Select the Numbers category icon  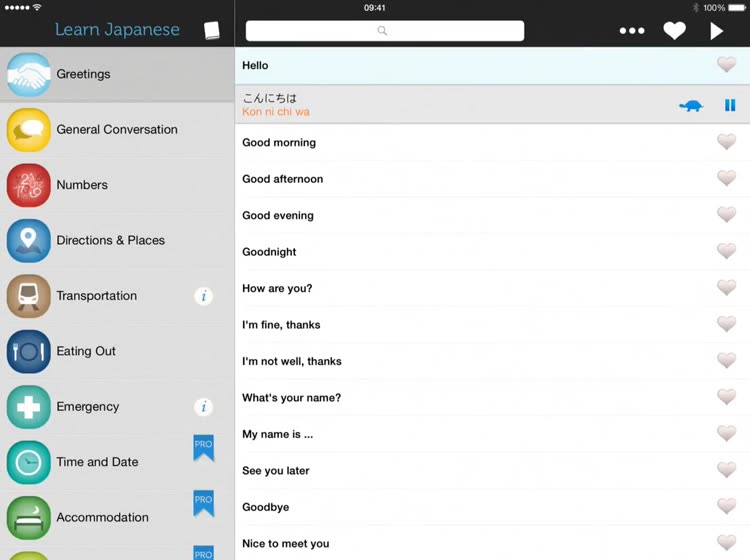pyautogui.click(x=29, y=185)
